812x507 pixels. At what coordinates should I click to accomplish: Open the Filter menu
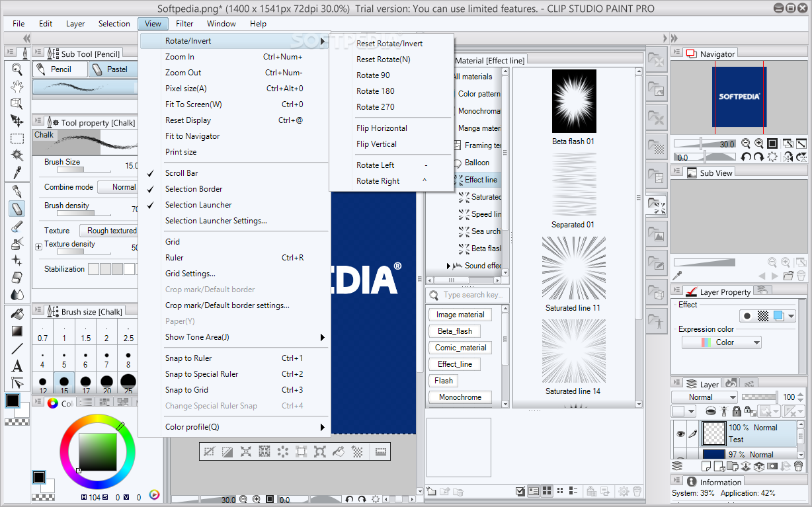pyautogui.click(x=184, y=24)
